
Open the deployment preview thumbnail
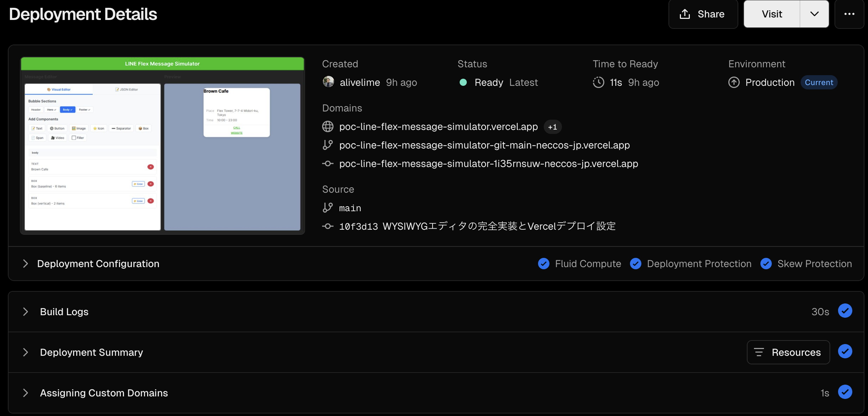[162, 146]
